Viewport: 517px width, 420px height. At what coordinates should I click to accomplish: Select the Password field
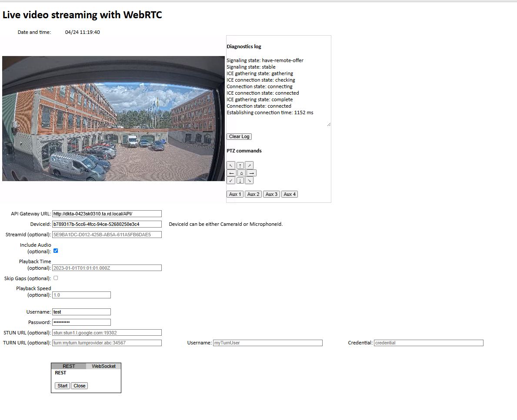point(81,322)
